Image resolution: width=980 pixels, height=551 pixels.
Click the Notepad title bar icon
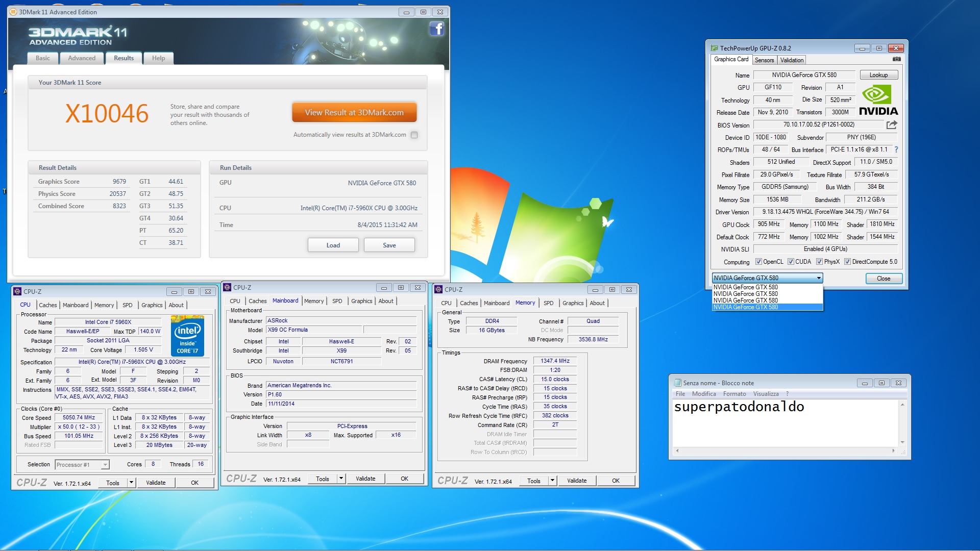tap(678, 383)
